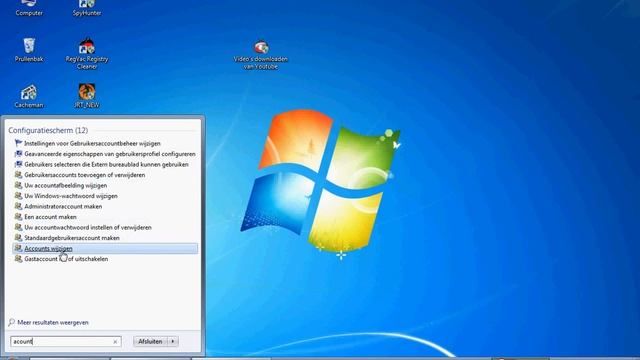Click the Configuratiescherm (12) results header
The height and width of the screenshot is (360, 640).
click(48, 130)
